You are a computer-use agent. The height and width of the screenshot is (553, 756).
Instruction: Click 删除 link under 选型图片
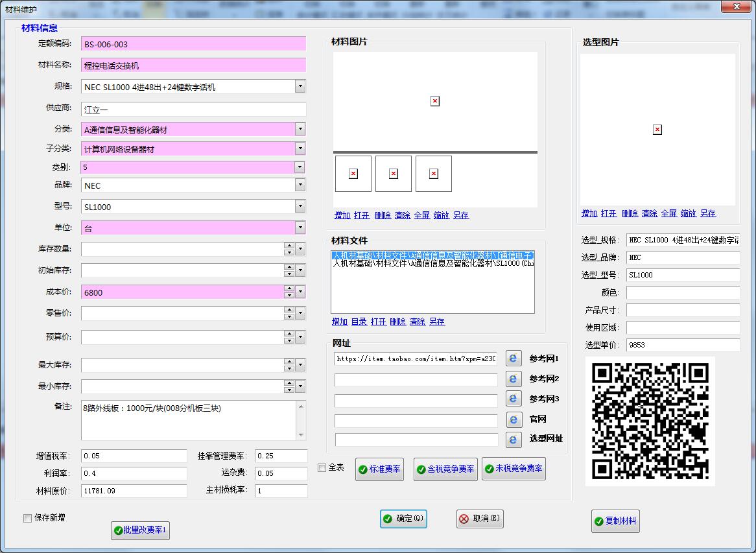pos(630,213)
